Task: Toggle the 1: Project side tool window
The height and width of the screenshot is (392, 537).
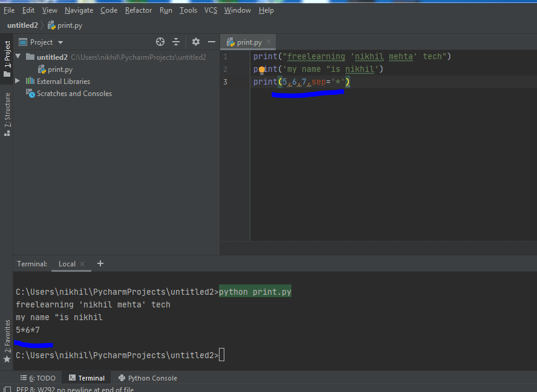Action: tap(7, 59)
